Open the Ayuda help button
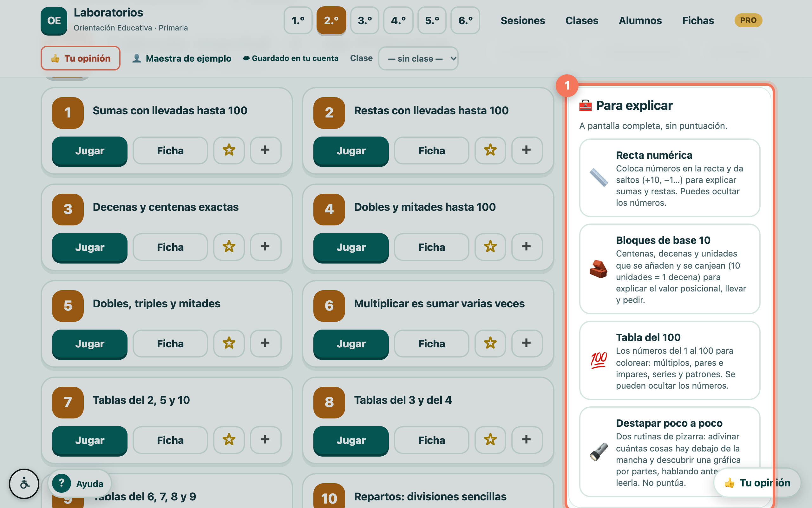This screenshot has height=508, width=812. pyautogui.click(x=80, y=484)
